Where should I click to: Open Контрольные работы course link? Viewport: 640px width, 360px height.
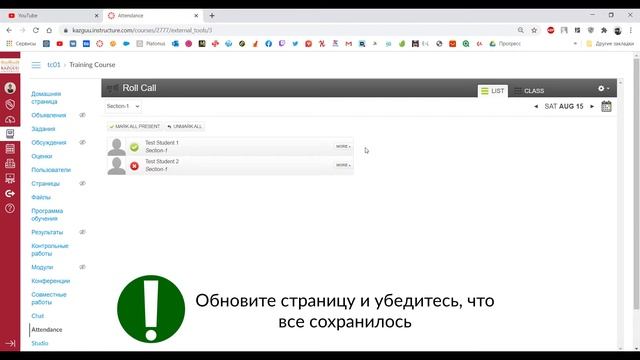pyautogui.click(x=50, y=250)
